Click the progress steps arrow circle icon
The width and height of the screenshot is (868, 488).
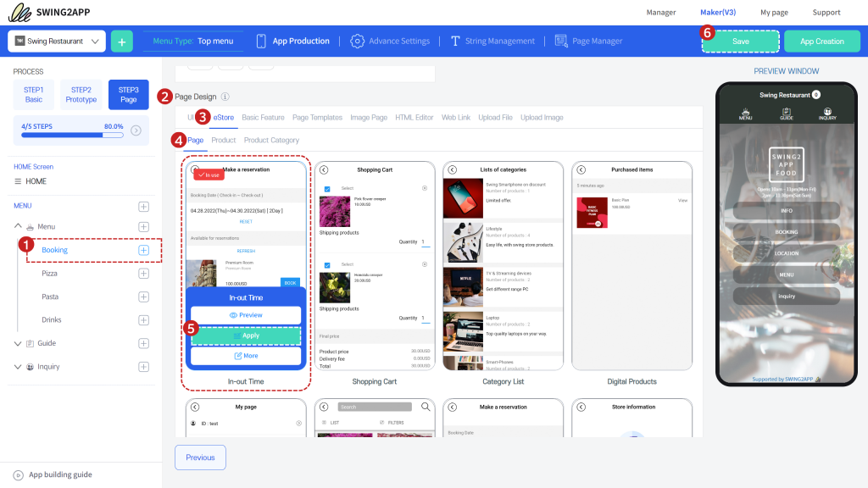(x=136, y=130)
